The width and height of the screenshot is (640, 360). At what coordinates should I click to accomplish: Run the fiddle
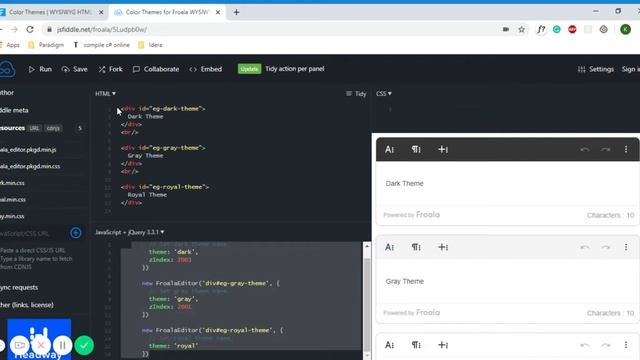click(x=40, y=69)
